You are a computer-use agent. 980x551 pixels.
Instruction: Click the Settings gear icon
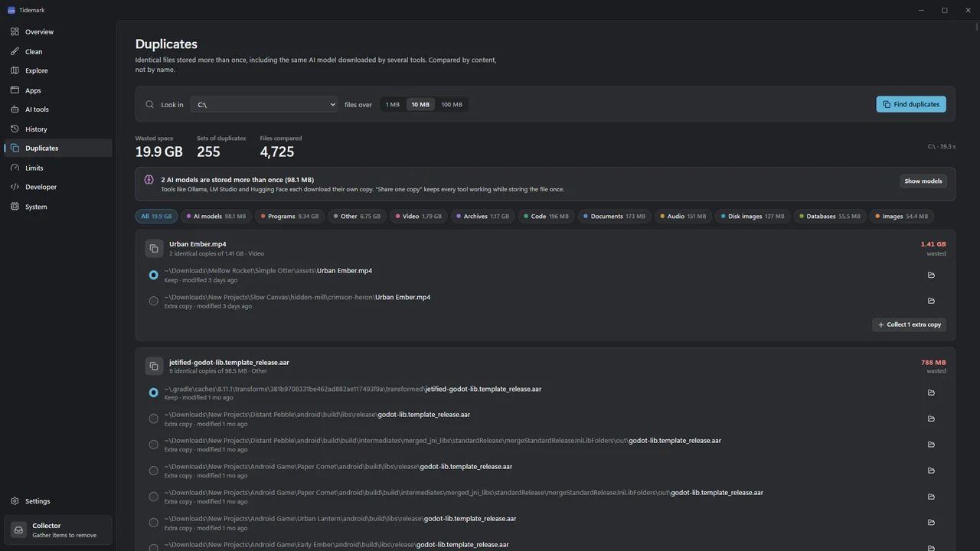pos(15,501)
